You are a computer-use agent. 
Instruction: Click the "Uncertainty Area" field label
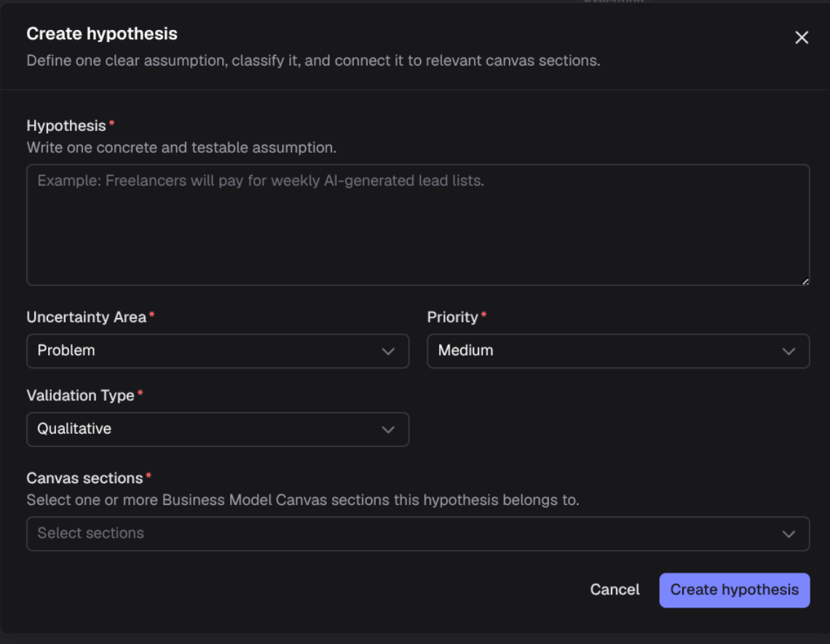click(x=87, y=317)
